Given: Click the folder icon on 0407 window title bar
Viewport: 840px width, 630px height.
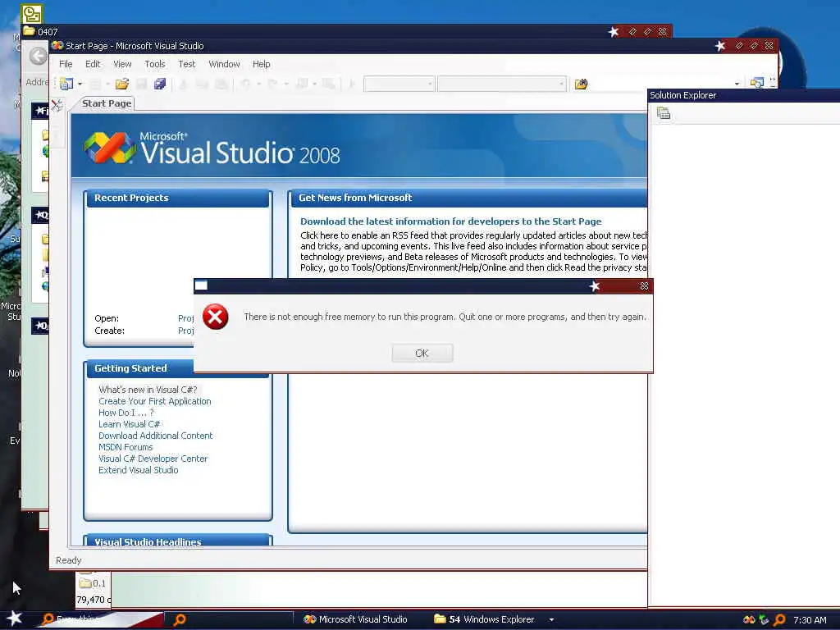Looking at the screenshot, I should point(29,31).
